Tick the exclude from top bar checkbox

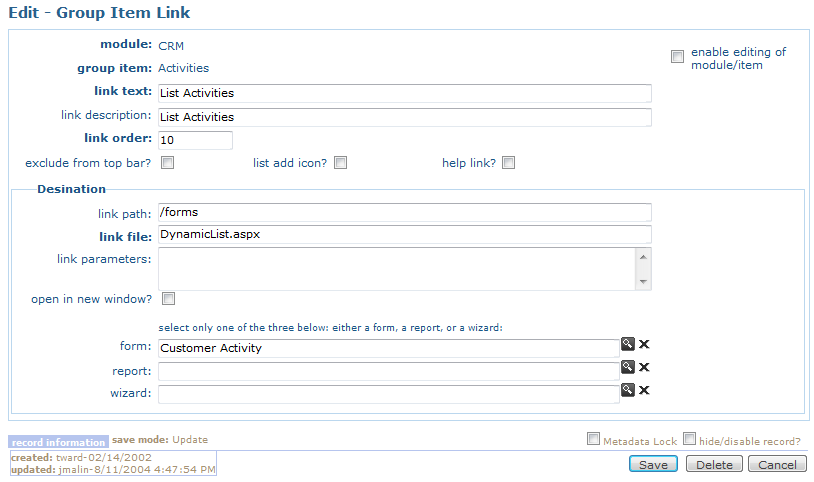point(167,163)
